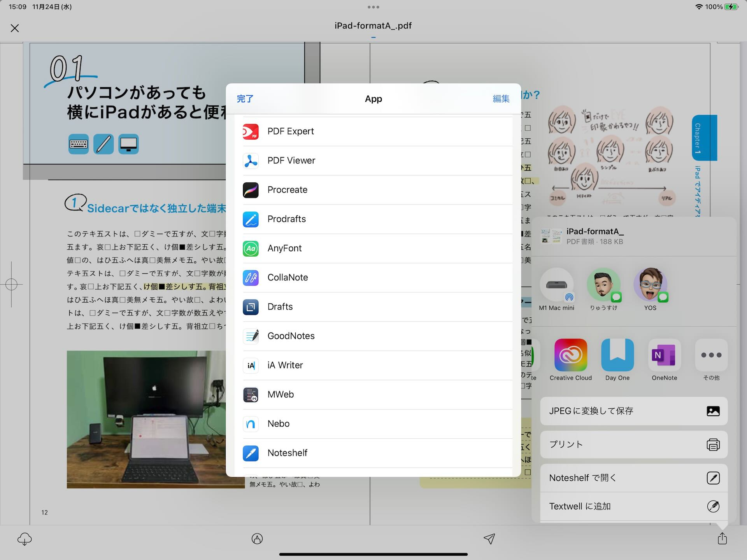Send to りゅうすけ contact

click(x=603, y=285)
